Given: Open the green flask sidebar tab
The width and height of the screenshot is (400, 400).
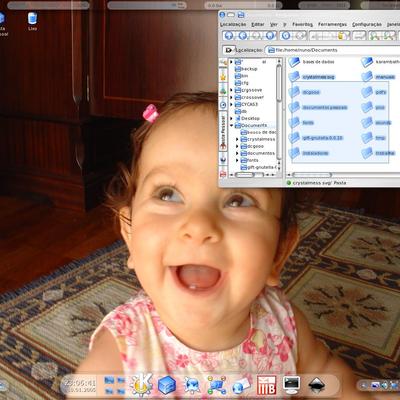Looking at the screenshot, I should point(223,90).
